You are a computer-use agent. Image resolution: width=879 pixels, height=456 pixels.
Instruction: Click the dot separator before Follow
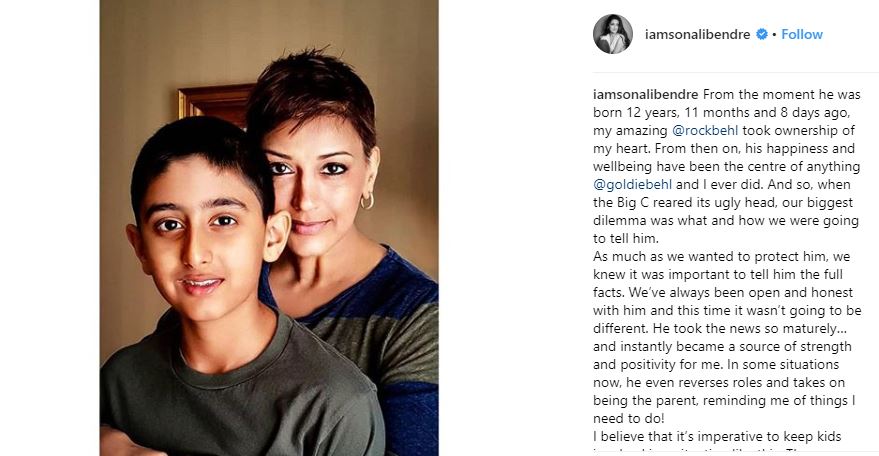[x=774, y=35]
